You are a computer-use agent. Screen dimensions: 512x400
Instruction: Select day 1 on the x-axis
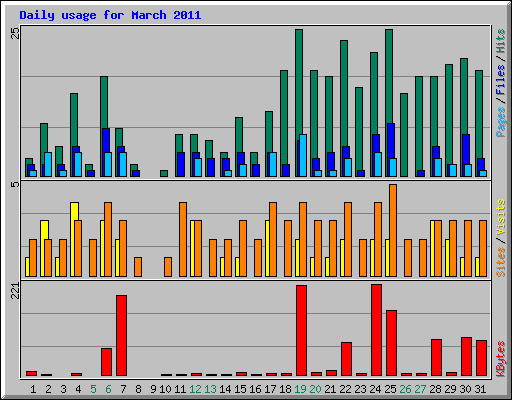click(33, 389)
